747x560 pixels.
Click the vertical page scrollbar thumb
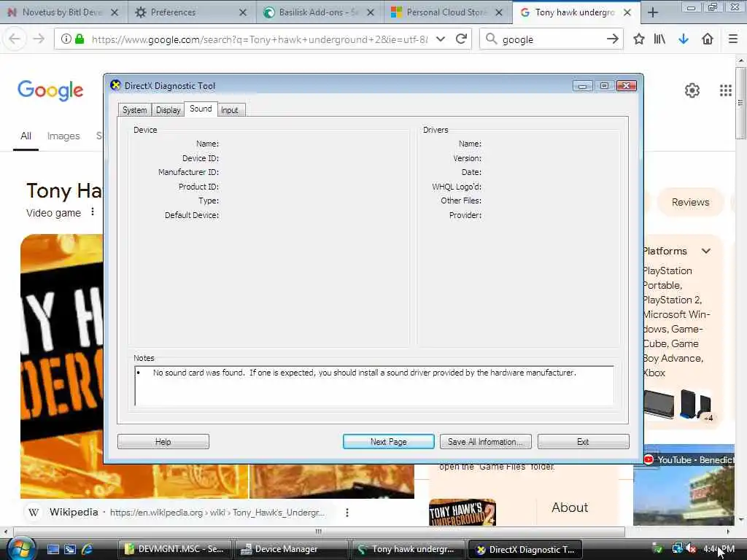(x=740, y=103)
